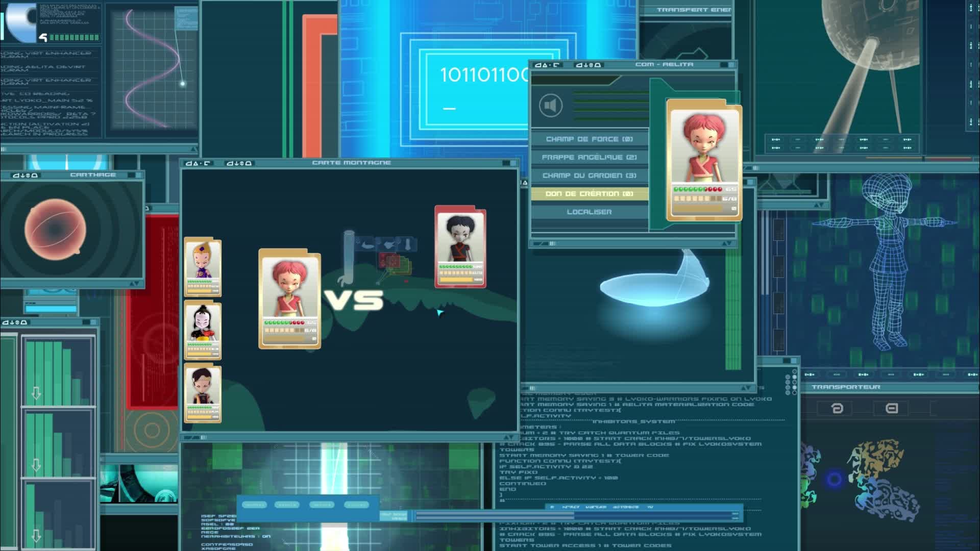Click the Transfert Ener window title
Image resolution: width=980 pixels, height=551 pixels.
pyautogui.click(x=693, y=10)
